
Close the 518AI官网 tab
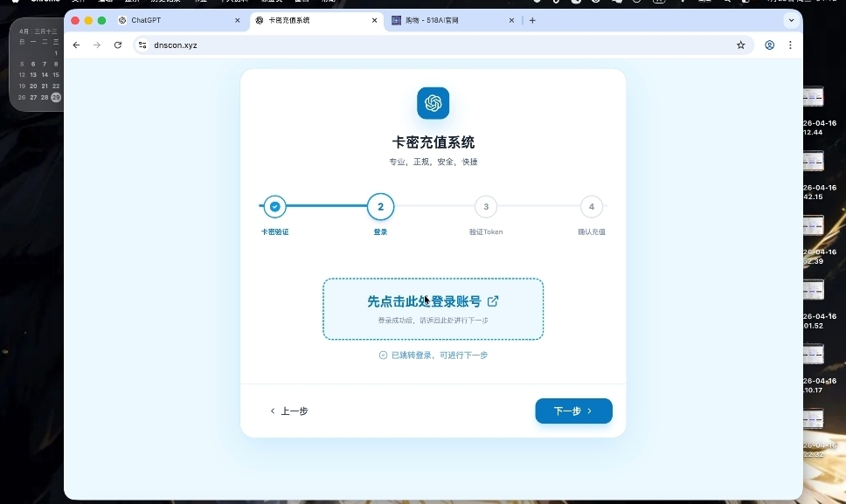511,20
